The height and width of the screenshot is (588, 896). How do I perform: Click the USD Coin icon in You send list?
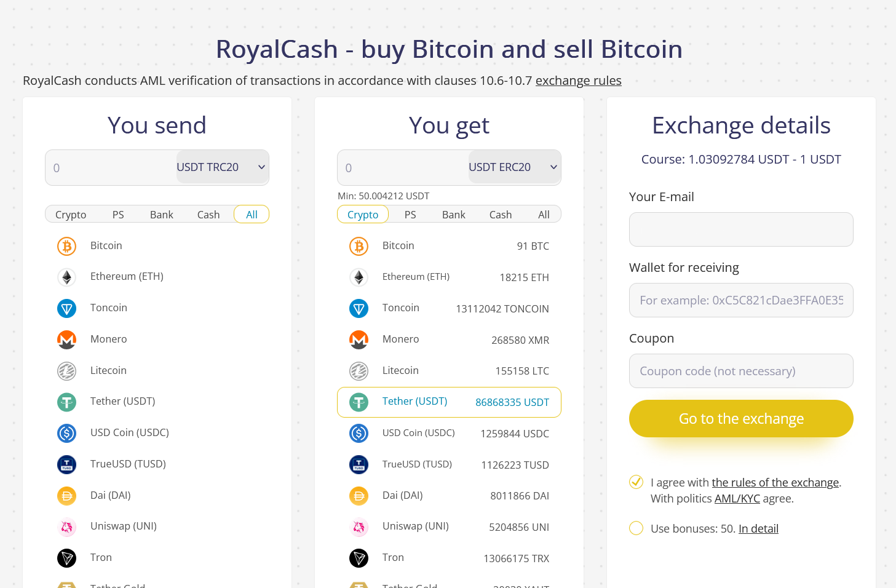point(66,433)
